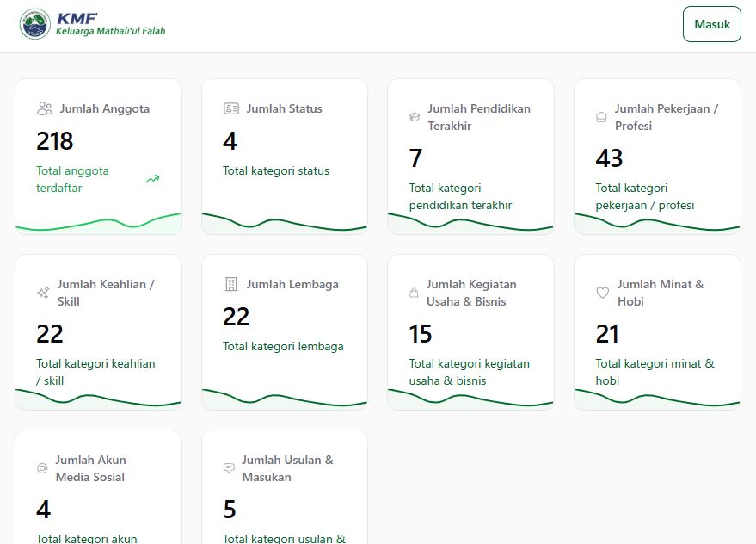Click 'Total anggota terdaftar' text
This screenshot has height=544, width=756.
[x=72, y=179]
